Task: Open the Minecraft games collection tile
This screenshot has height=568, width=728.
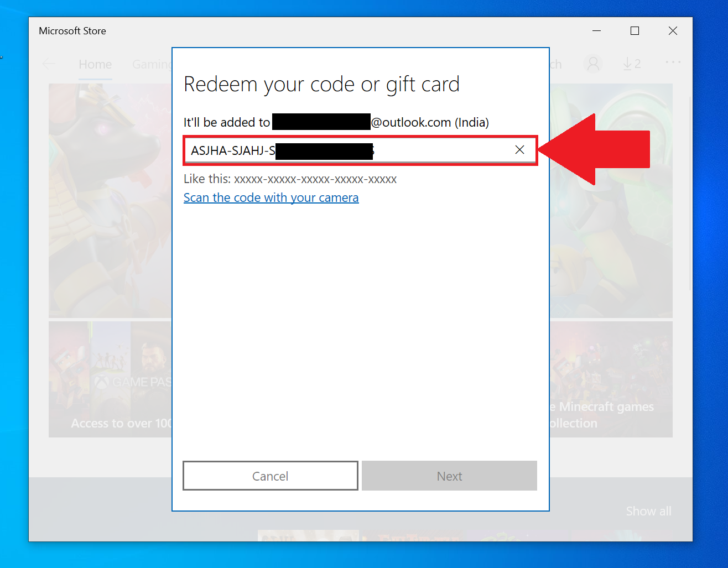Action: pyautogui.click(x=611, y=379)
